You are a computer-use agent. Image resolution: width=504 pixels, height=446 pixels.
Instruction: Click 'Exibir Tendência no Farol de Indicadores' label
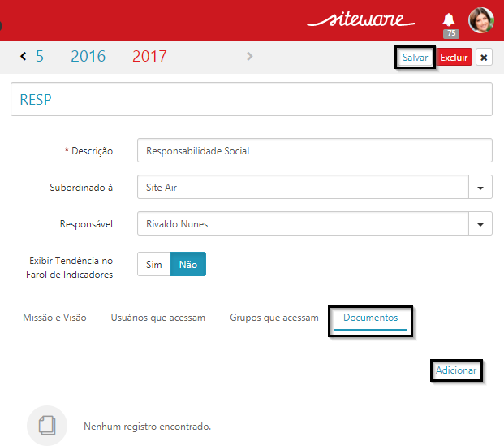tap(70, 267)
